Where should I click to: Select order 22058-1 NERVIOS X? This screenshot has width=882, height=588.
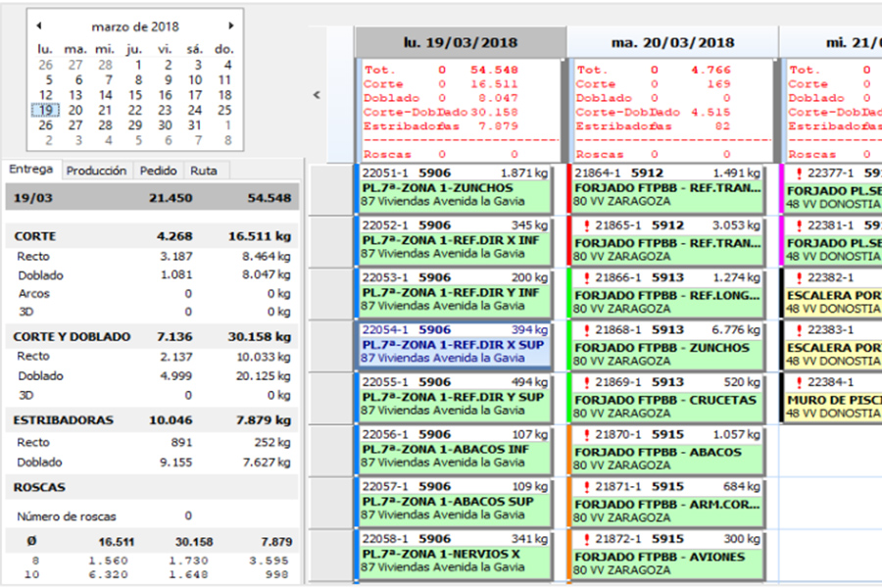point(455,555)
